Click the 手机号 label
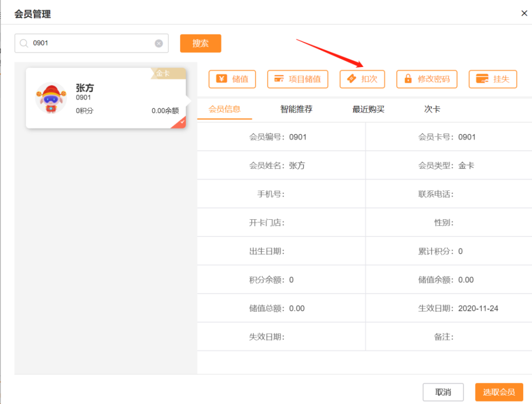The image size is (532, 404). pos(271,194)
